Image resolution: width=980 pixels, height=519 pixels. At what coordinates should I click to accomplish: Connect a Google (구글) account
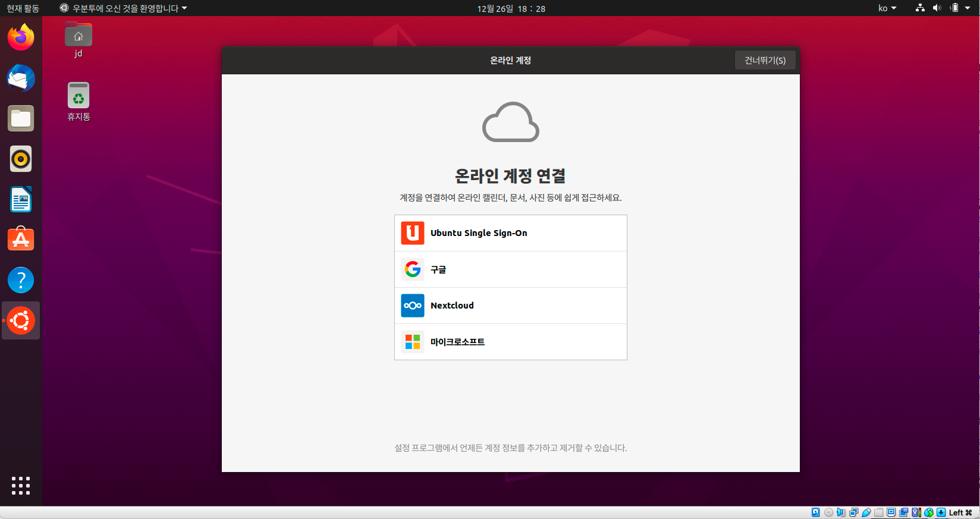(511, 269)
